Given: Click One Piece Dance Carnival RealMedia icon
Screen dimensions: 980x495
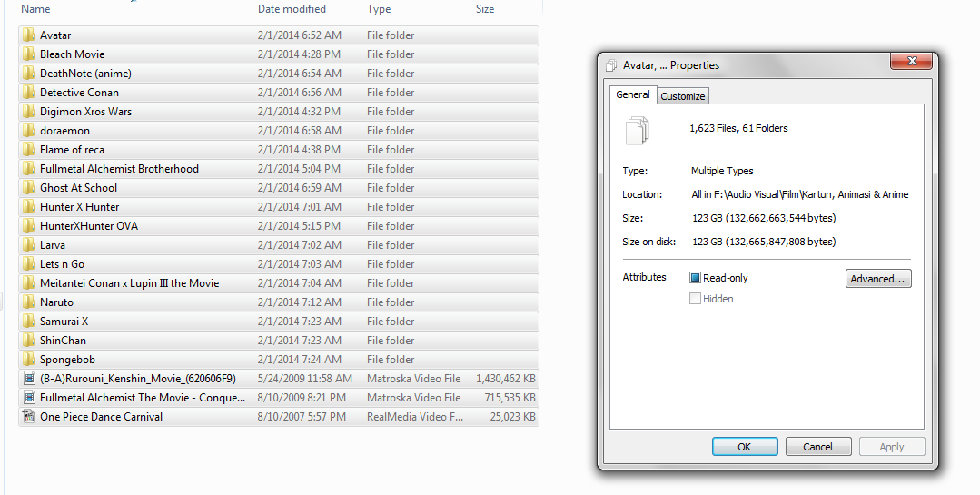Looking at the screenshot, I should pyautogui.click(x=28, y=416).
